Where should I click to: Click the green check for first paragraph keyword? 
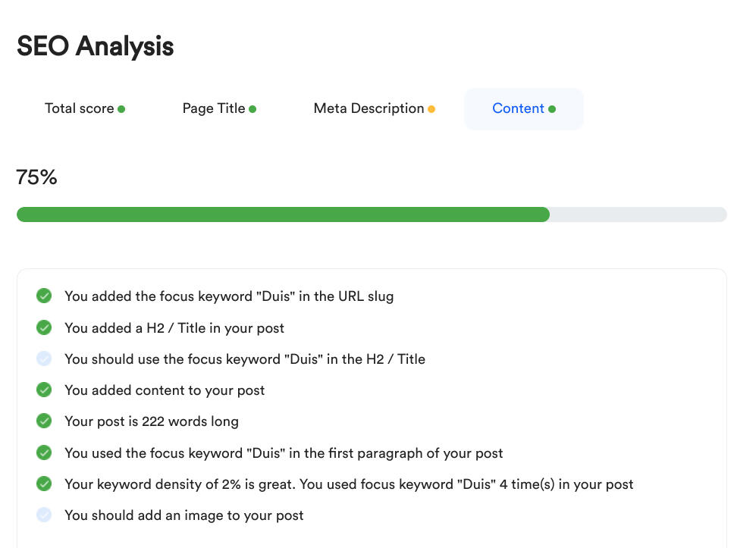(44, 452)
